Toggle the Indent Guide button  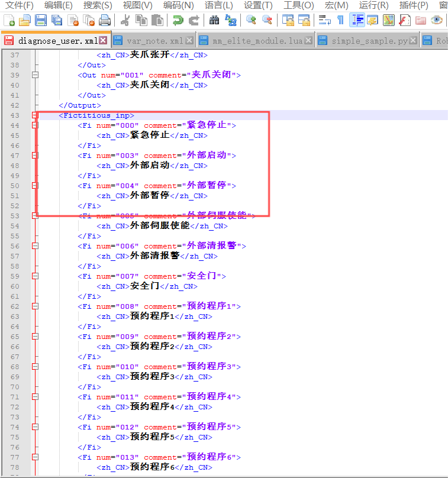[x=356, y=20]
